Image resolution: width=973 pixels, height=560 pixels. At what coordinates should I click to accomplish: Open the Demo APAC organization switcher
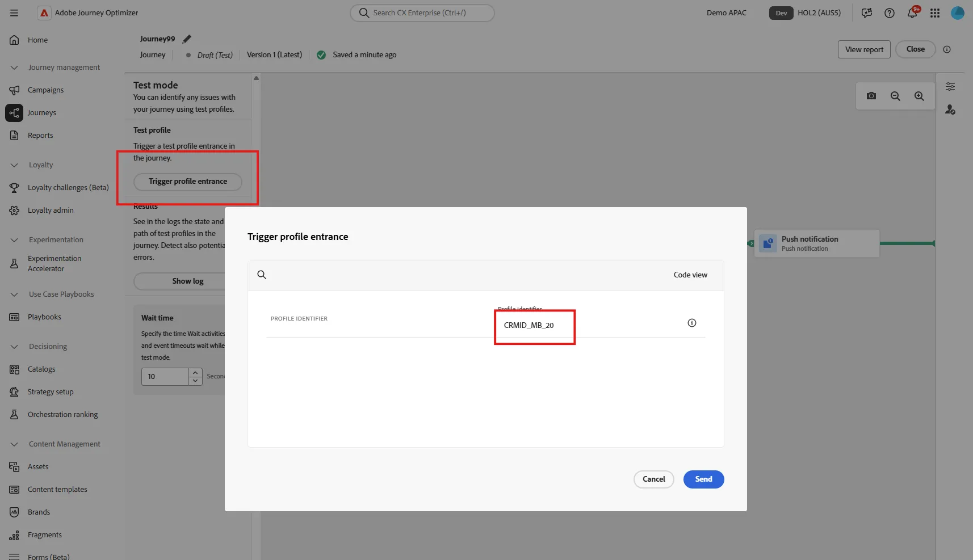(x=727, y=12)
